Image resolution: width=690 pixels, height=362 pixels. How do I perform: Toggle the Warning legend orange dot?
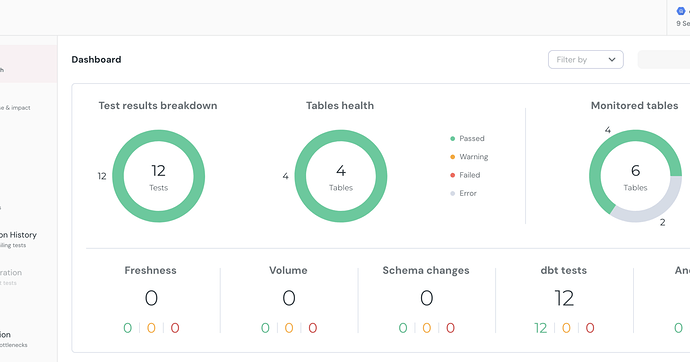[x=452, y=157]
